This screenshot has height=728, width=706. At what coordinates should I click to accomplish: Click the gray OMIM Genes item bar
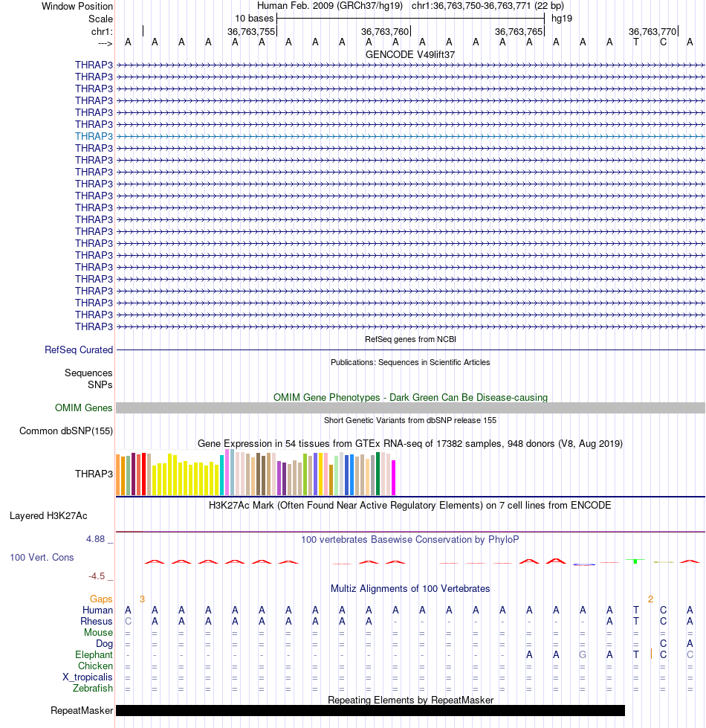pyautogui.click(x=410, y=408)
